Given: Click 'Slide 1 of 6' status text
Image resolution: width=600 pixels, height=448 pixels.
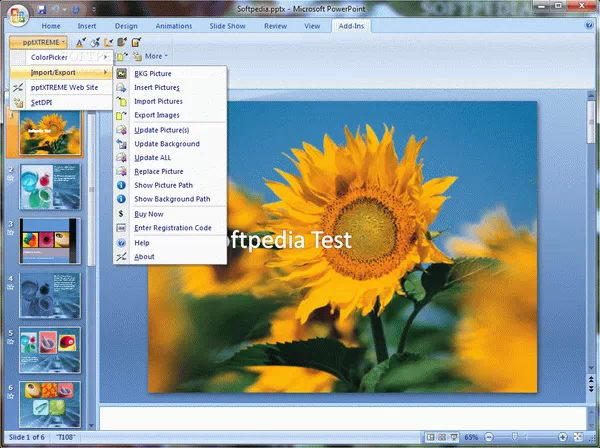Looking at the screenshot, I should coord(27,437).
